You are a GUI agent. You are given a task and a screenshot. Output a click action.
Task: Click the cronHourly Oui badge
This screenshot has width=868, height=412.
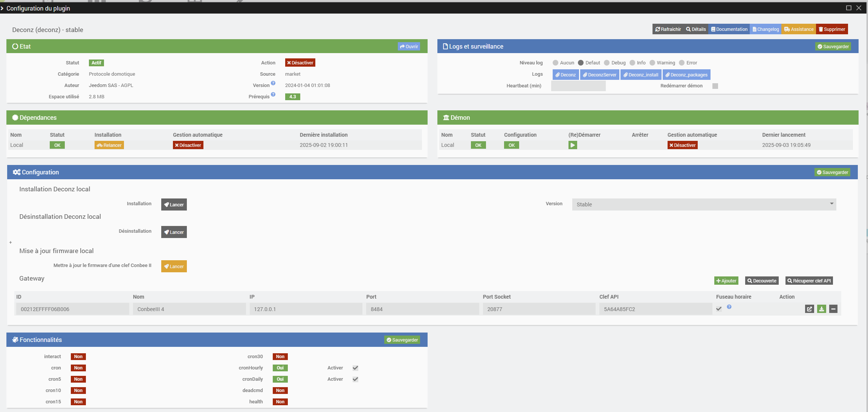[x=280, y=368]
